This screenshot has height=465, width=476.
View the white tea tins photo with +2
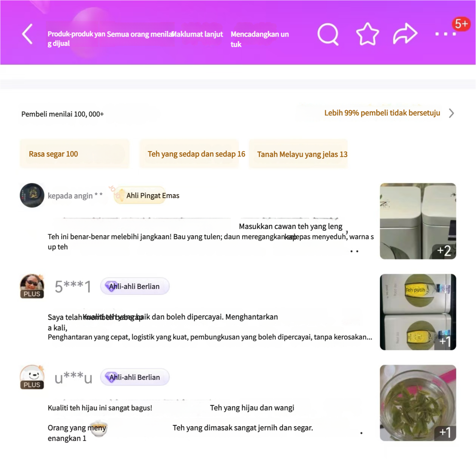click(418, 221)
